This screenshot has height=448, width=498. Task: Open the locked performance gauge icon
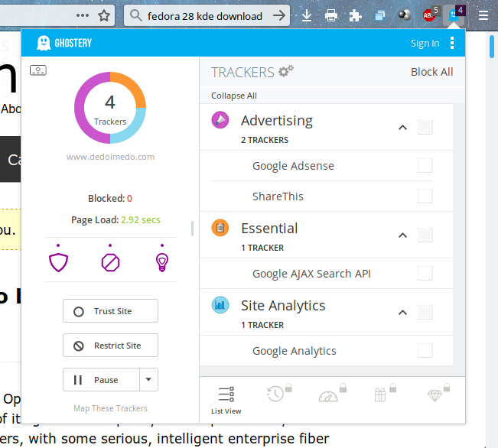coord(329,394)
